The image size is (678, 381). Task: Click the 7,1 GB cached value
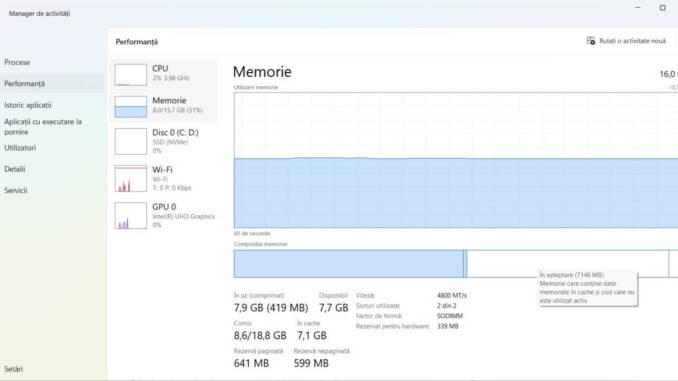click(x=312, y=335)
